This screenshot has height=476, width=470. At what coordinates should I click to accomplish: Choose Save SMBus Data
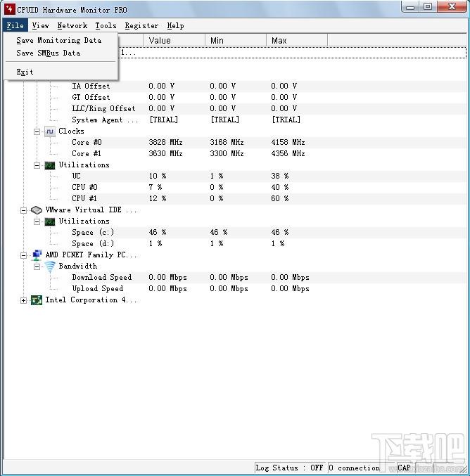tap(61, 53)
